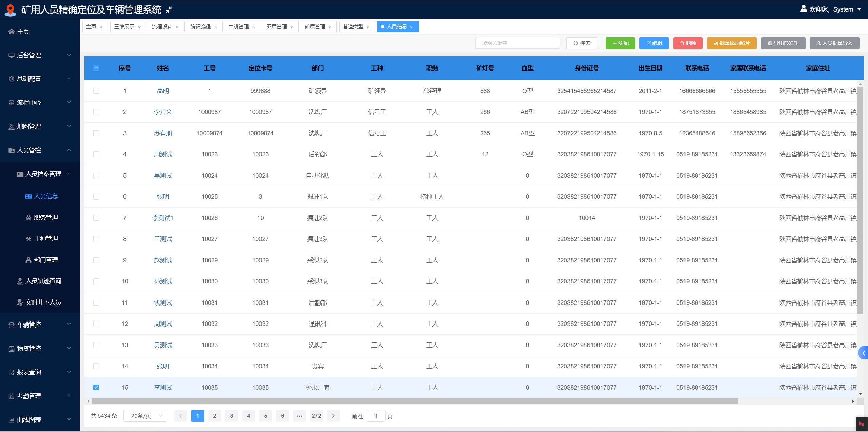Toggle the select-all header checkbox
The image size is (868, 432).
pyautogui.click(x=96, y=68)
